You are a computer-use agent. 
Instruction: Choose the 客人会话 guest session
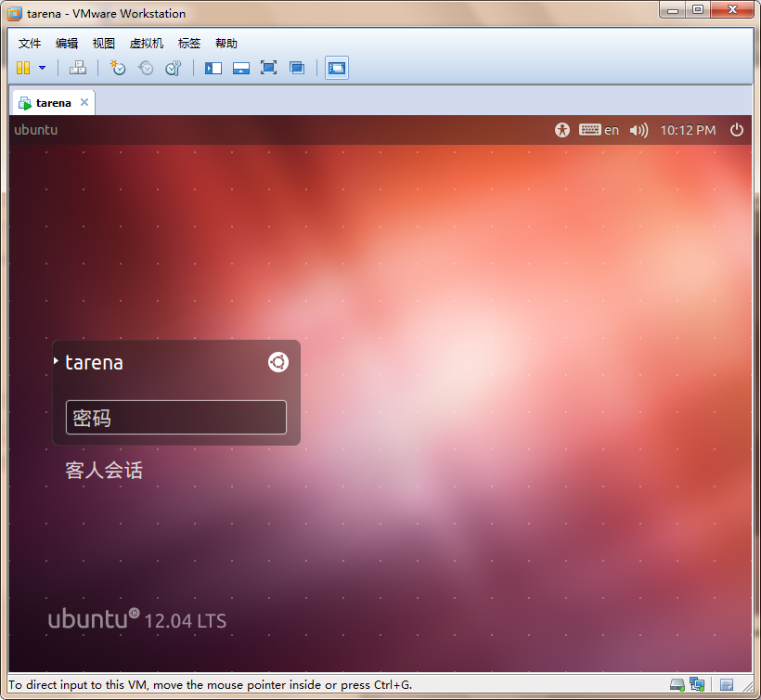tap(104, 471)
